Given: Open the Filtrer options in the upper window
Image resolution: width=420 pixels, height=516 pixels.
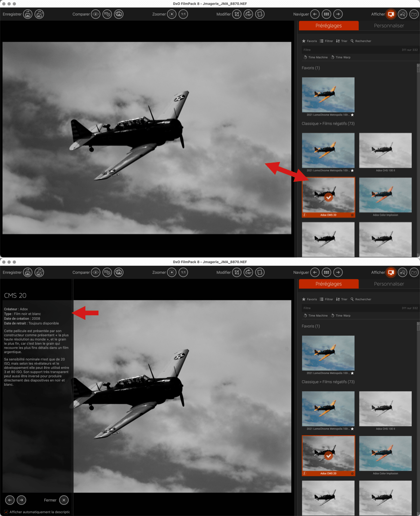Looking at the screenshot, I should [326, 41].
